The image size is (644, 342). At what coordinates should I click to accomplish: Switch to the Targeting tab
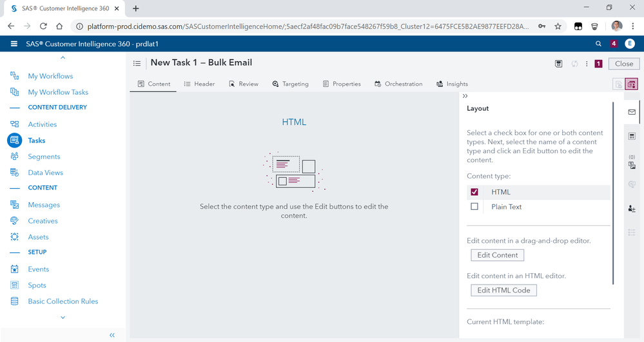click(x=290, y=84)
